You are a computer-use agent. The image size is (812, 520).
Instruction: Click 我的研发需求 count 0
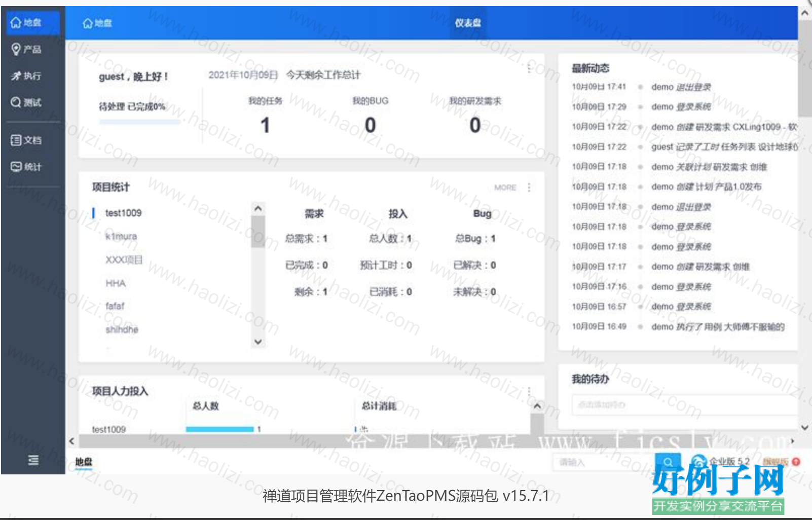(x=475, y=125)
